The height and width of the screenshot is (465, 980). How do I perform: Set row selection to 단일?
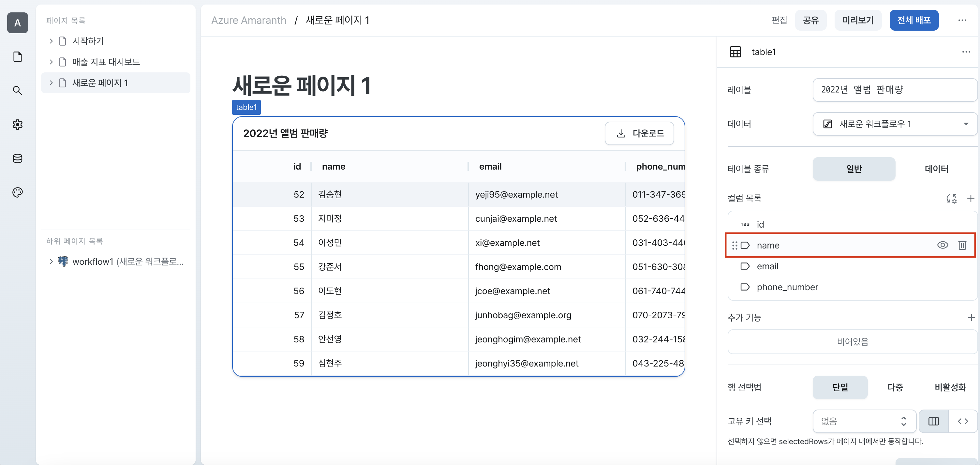pyautogui.click(x=840, y=387)
